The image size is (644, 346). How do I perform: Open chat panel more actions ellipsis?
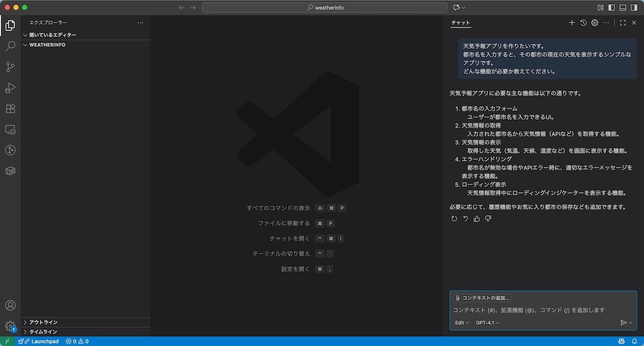pos(606,23)
